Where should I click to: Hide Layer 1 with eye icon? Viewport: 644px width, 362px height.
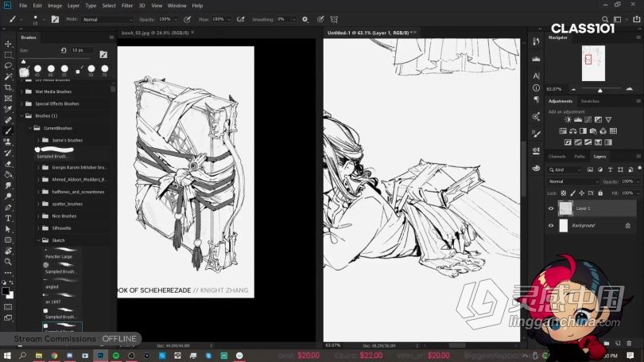[x=551, y=208]
